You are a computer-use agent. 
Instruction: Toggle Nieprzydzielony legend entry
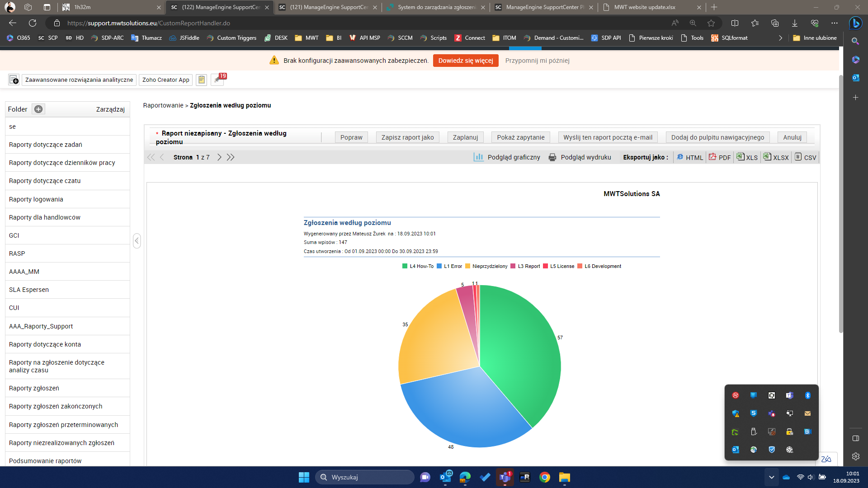486,266
